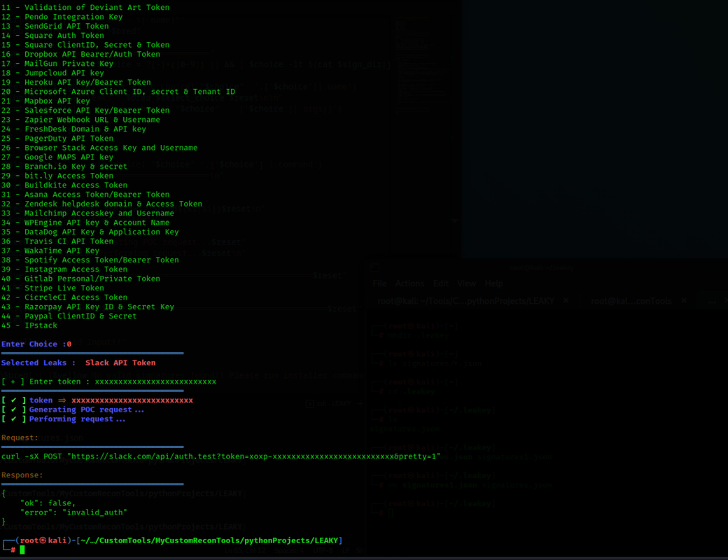
Task: Switch to the root@kal...conTools terminal tab
Action: tap(631, 301)
